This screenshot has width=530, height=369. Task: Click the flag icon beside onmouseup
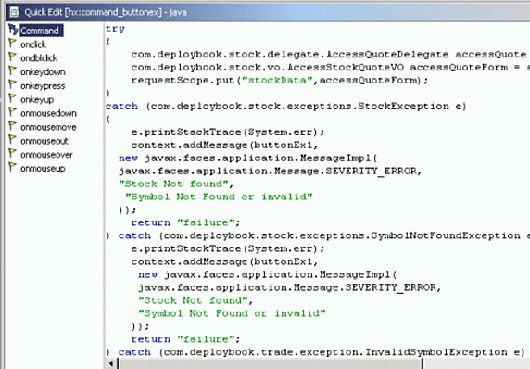click(13, 168)
